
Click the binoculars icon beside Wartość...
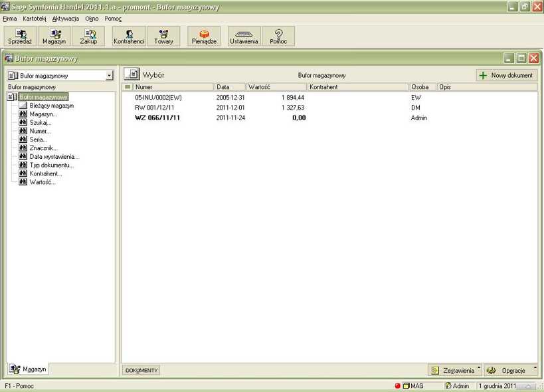[23, 182]
